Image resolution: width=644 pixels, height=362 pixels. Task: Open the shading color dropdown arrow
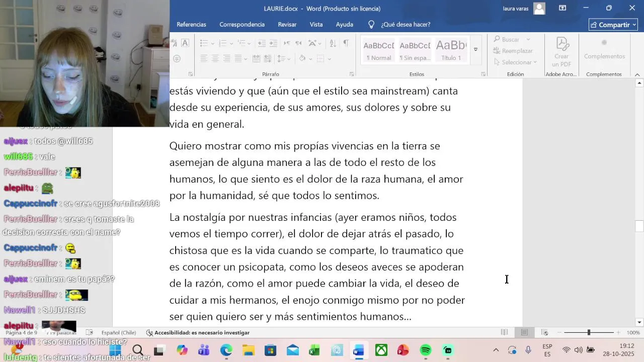click(x=310, y=59)
